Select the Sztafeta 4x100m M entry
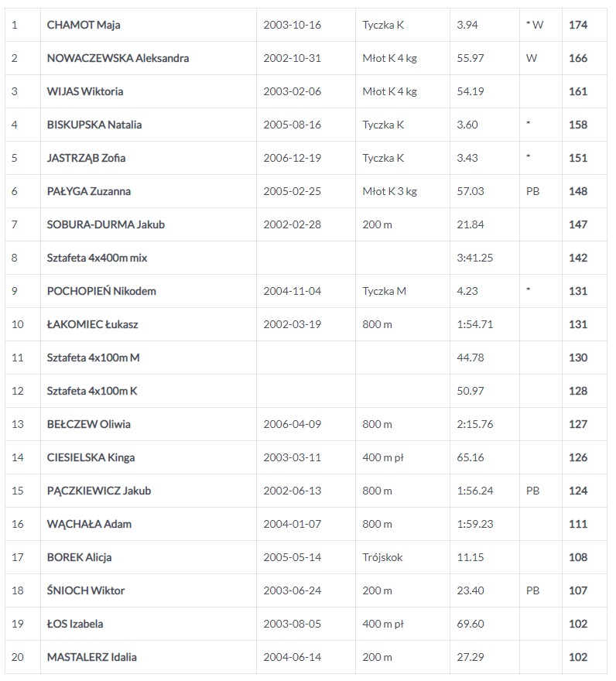616x681 pixels. (x=93, y=358)
